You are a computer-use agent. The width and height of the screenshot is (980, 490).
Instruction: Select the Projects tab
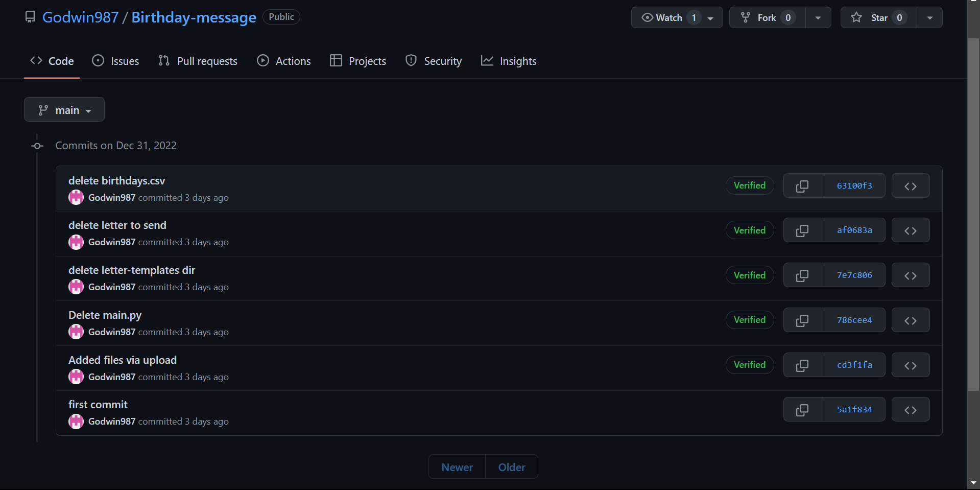click(358, 61)
